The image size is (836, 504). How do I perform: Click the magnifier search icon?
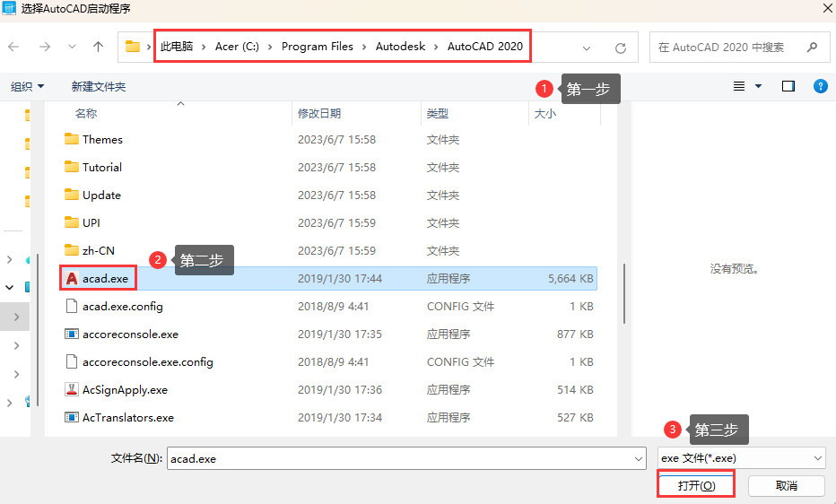tap(812, 48)
